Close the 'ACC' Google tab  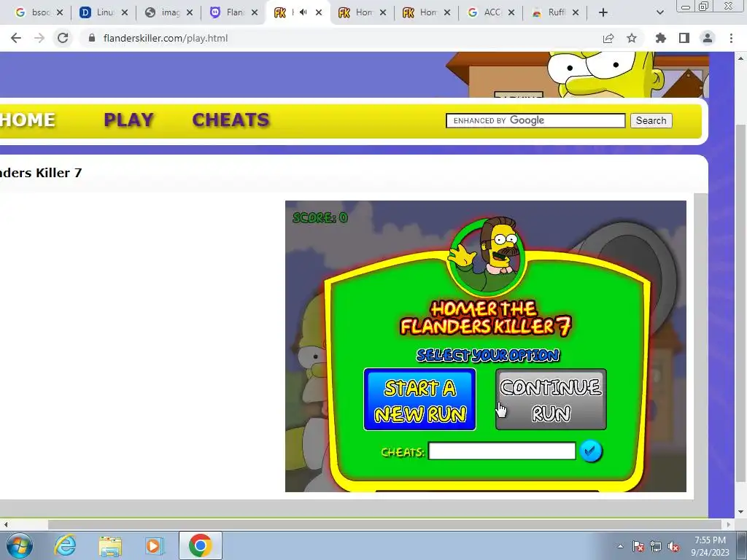coord(511,13)
